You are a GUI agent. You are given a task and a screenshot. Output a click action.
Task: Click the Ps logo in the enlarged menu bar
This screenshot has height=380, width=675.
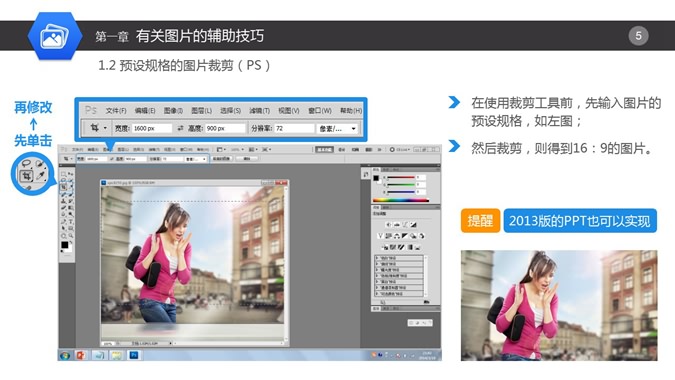pyautogui.click(x=91, y=110)
